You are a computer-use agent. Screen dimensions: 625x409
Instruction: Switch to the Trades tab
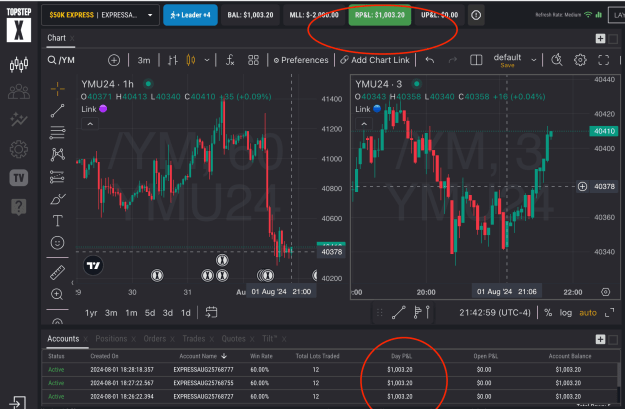coord(194,339)
